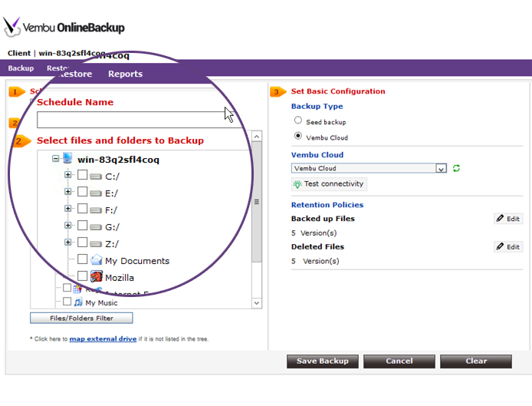Select the Vembu Cloud radio button

298,136
